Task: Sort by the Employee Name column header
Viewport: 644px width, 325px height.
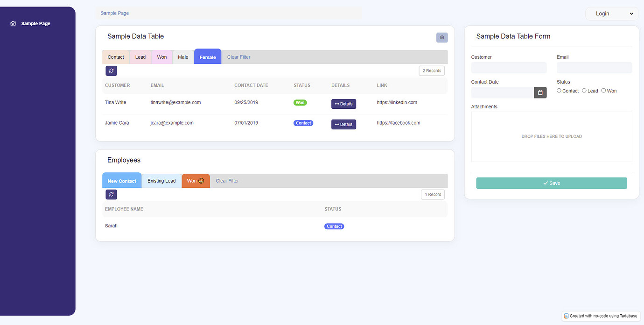Action: point(124,209)
